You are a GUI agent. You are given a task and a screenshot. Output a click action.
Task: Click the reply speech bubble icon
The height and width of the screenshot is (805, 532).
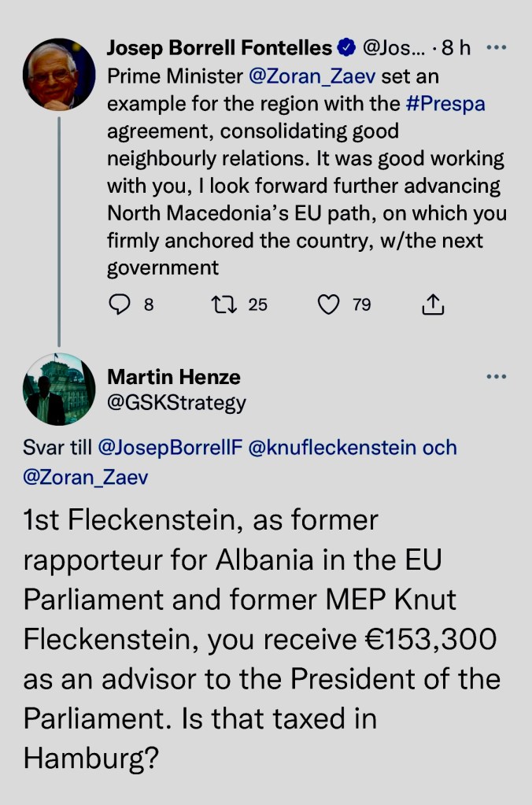coord(118,305)
